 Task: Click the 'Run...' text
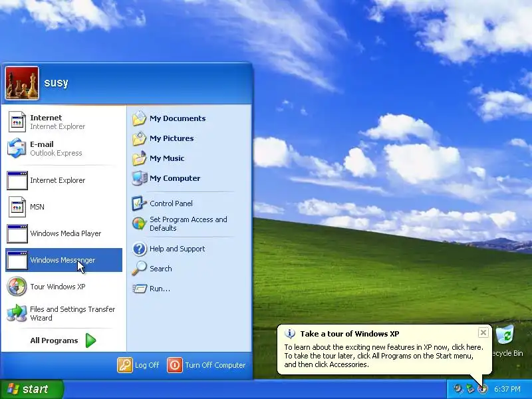pyautogui.click(x=160, y=289)
